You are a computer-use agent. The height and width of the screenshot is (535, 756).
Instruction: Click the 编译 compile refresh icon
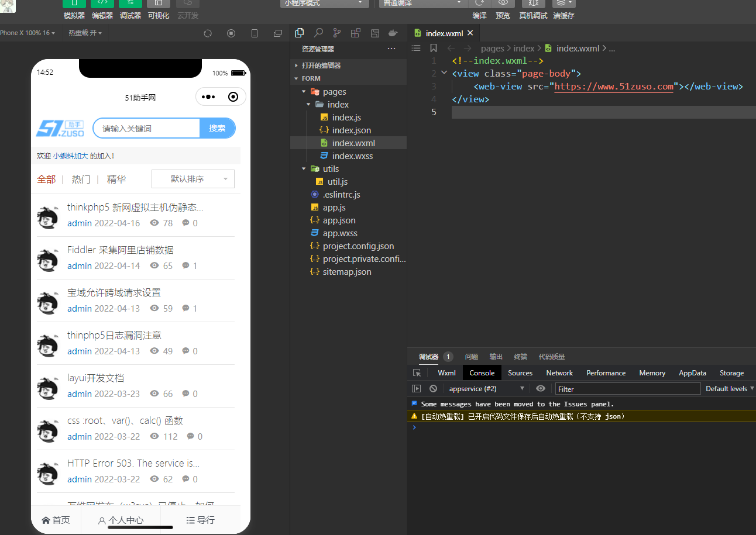479,3
